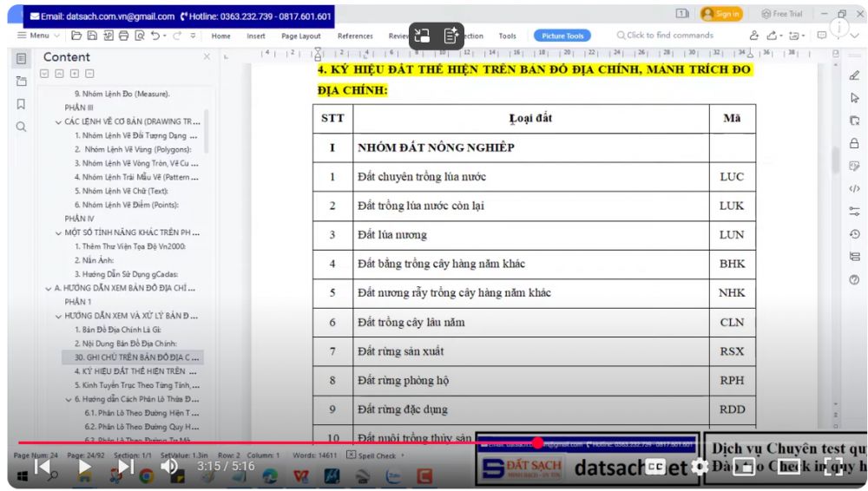
Task: Open the Page Layout tab
Action: pyautogui.click(x=300, y=36)
